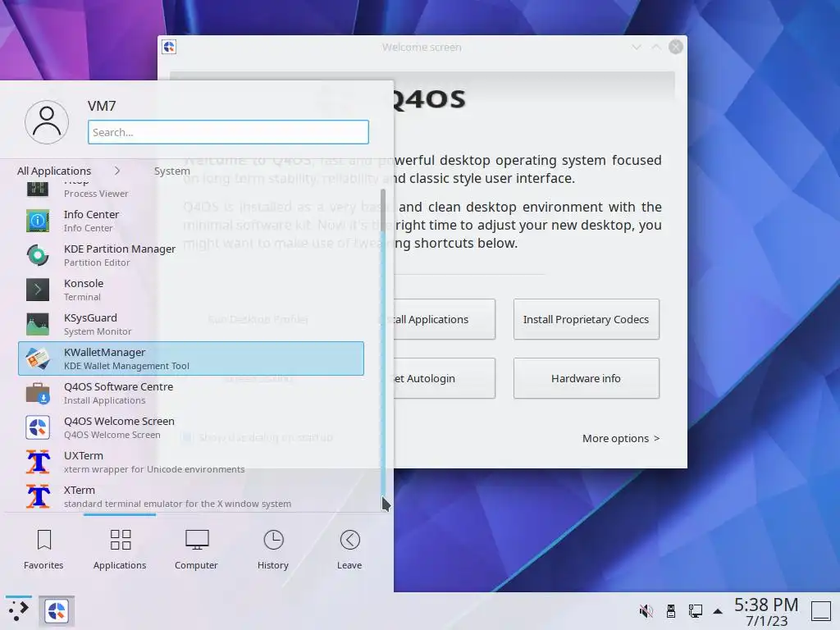Start KSysGuard system monitor icon
Screen dimensions: 840x630
point(38,324)
